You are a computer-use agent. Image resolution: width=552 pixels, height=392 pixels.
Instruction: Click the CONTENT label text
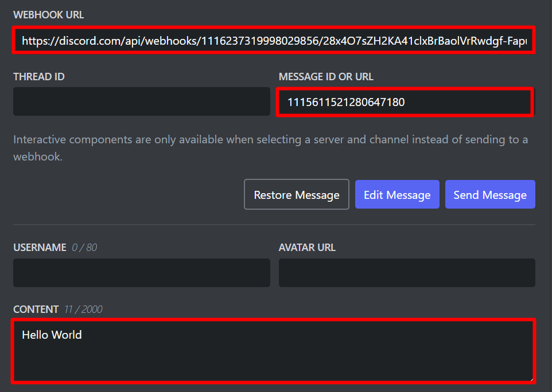pos(36,309)
